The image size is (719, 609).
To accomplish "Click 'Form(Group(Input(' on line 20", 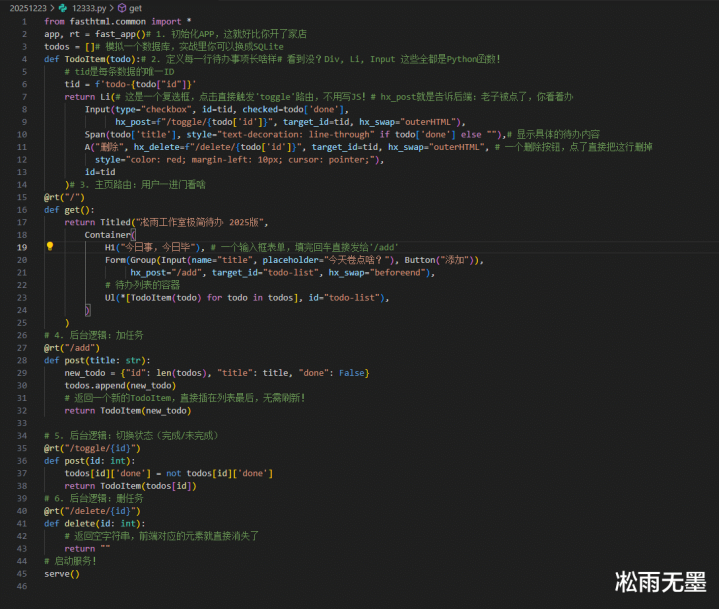I will click(x=146, y=260).
